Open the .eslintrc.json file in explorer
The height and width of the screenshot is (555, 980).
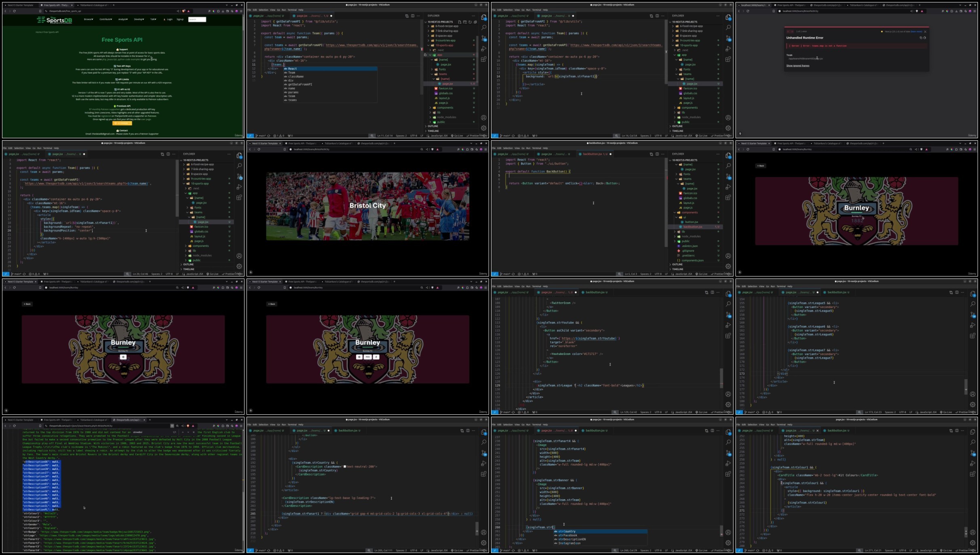point(689,246)
